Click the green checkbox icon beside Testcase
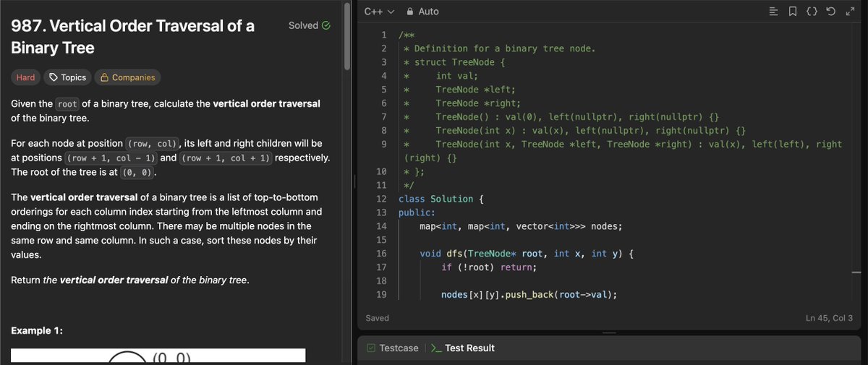 pyautogui.click(x=371, y=348)
